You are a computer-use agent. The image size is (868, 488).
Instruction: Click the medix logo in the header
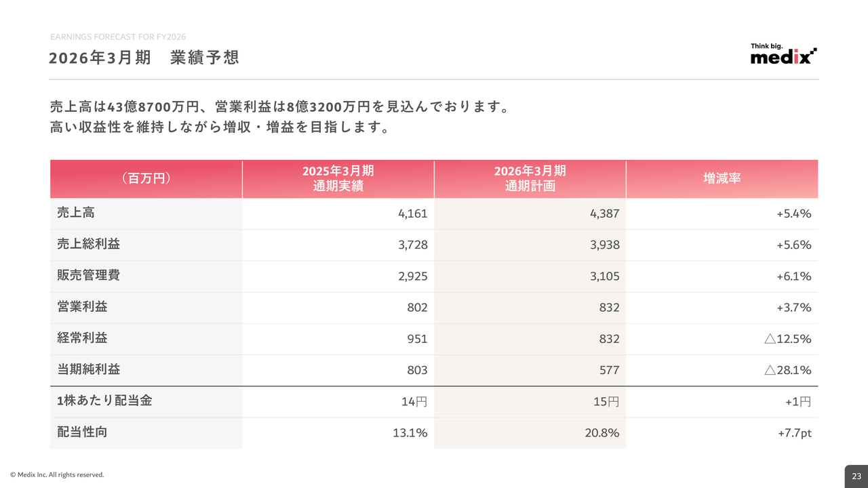(783, 54)
